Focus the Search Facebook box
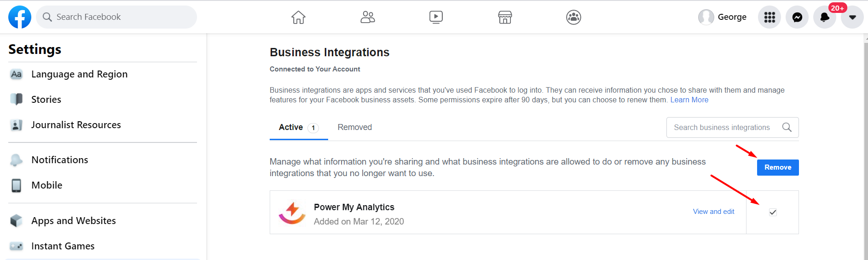The height and width of the screenshot is (260, 868). click(x=116, y=17)
